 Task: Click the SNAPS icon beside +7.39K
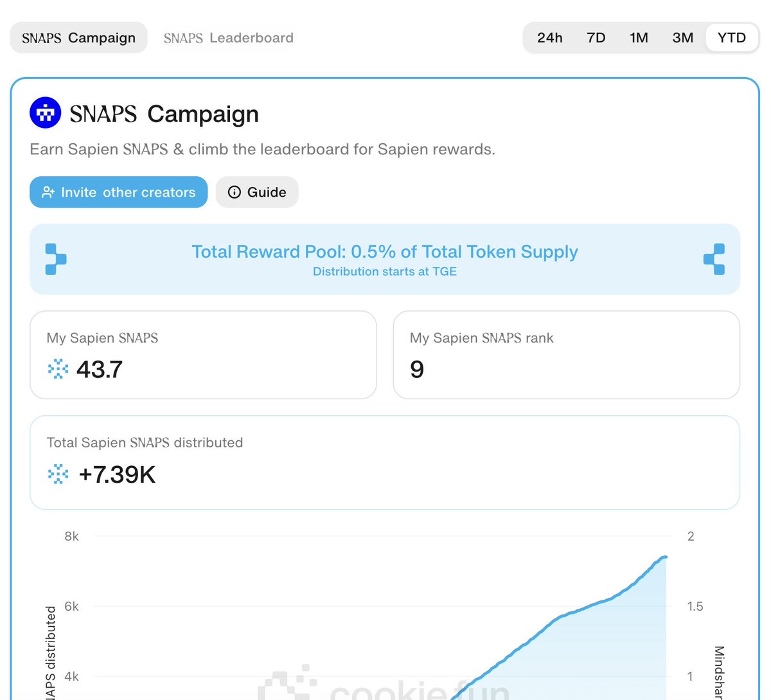point(58,474)
